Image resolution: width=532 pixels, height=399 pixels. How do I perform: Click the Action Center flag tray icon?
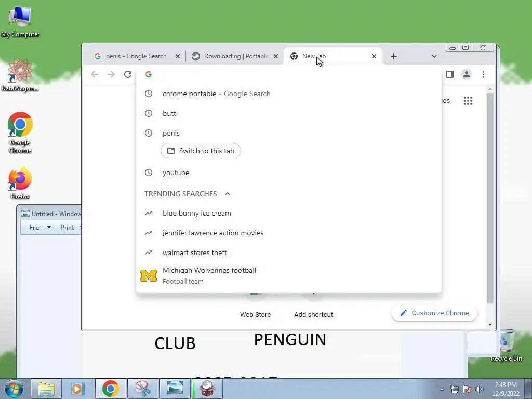click(x=467, y=389)
